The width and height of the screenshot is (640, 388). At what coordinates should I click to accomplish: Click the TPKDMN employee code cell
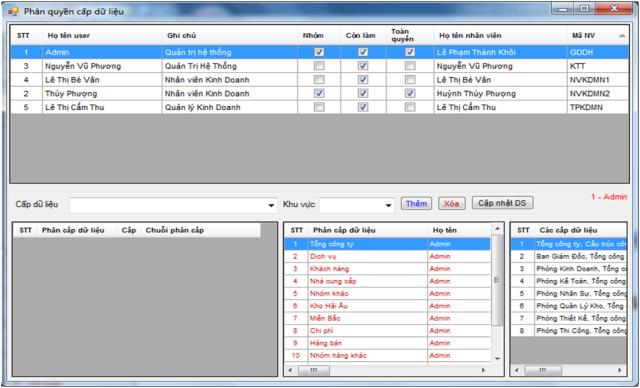tap(598, 107)
